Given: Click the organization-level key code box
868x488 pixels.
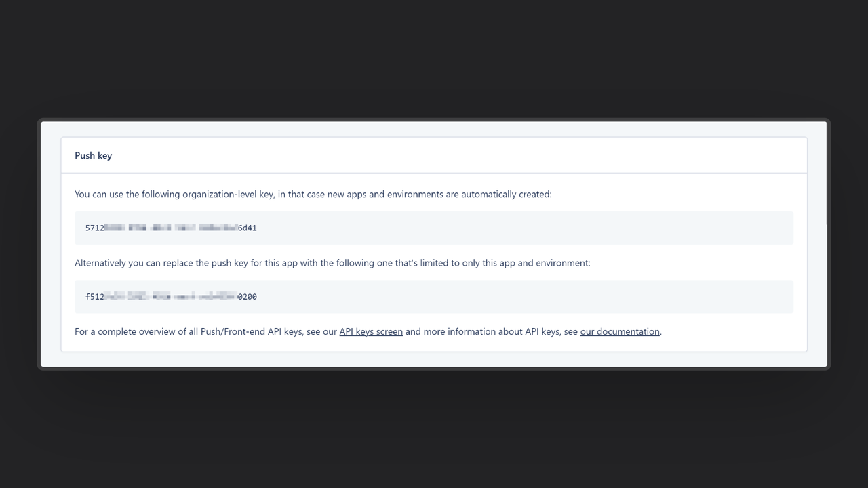Looking at the screenshot, I should (x=434, y=228).
